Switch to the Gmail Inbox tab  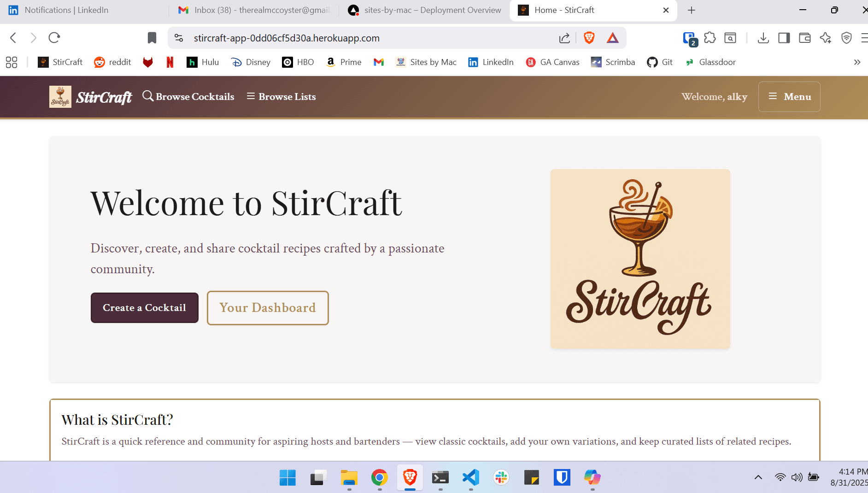pos(252,10)
